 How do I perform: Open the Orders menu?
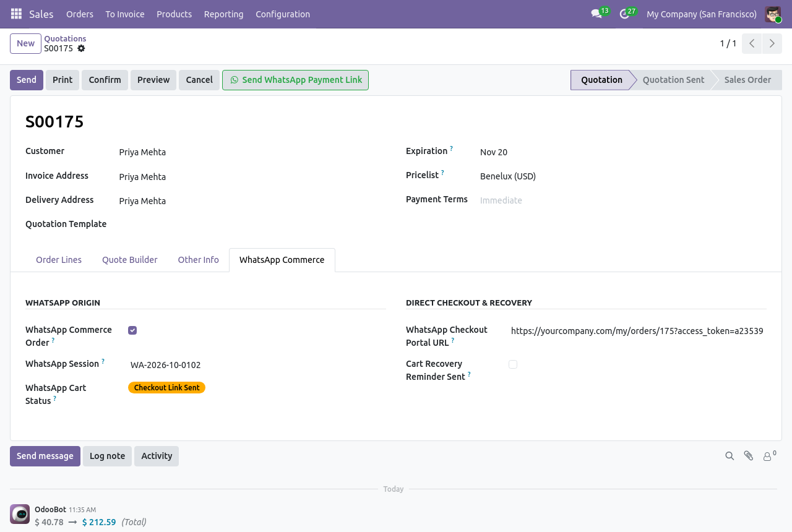click(80, 14)
